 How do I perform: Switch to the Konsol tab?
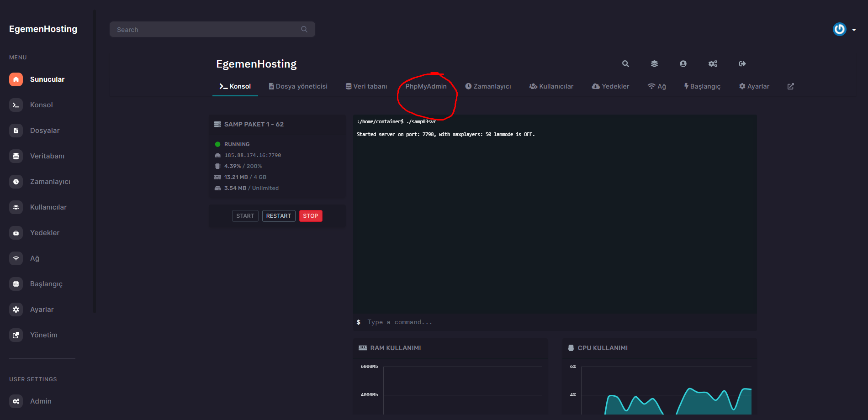click(235, 86)
